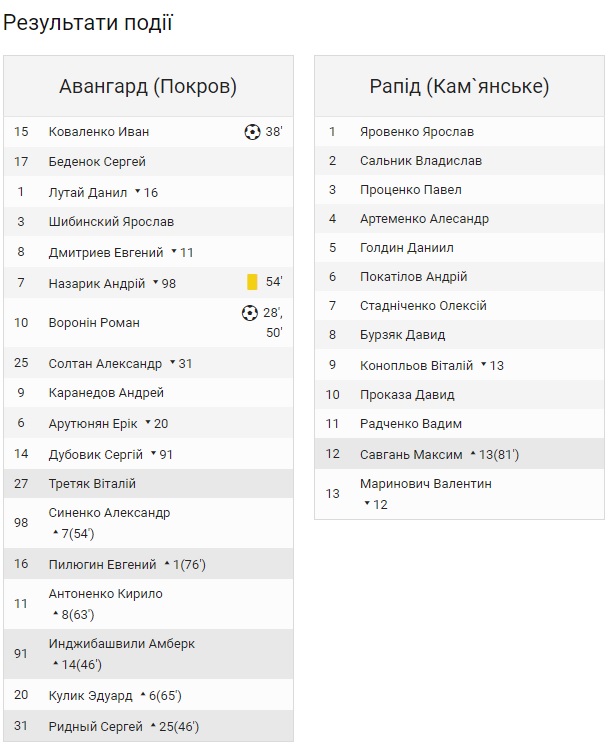Click substitution-on arrow beside Савгань Максим

[472, 454]
